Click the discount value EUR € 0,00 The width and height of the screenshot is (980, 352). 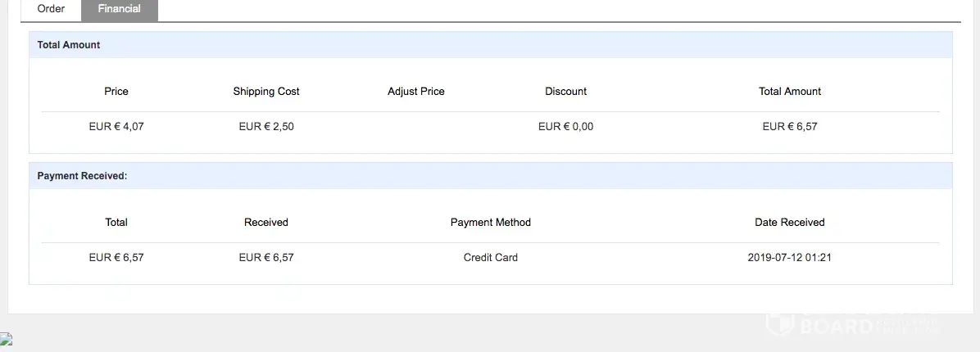point(566,127)
